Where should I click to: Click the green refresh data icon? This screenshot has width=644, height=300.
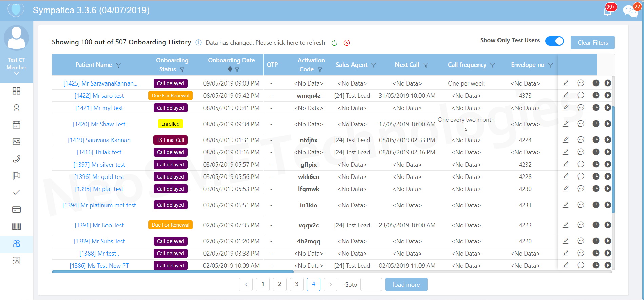334,43
